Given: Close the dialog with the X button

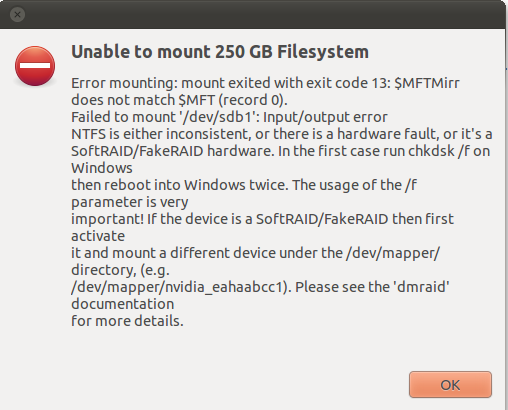Looking at the screenshot, I should pyautogui.click(x=17, y=14).
